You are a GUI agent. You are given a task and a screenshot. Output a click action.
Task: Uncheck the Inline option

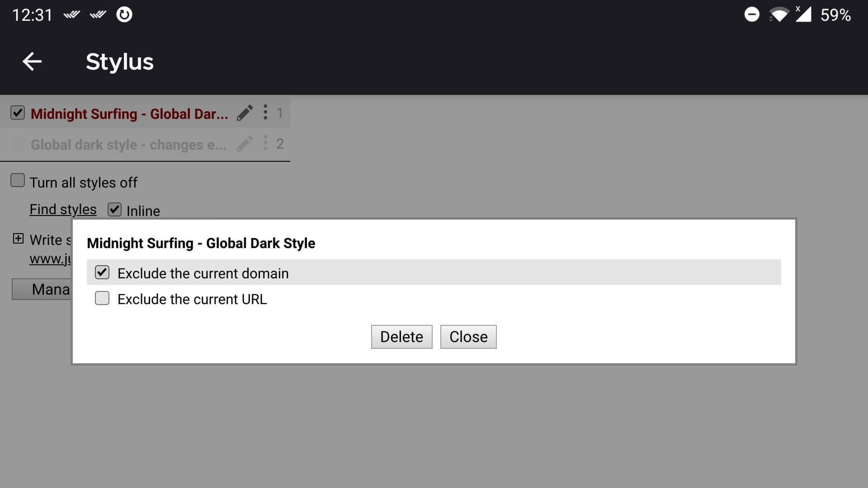pyautogui.click(x=114, y=210)
